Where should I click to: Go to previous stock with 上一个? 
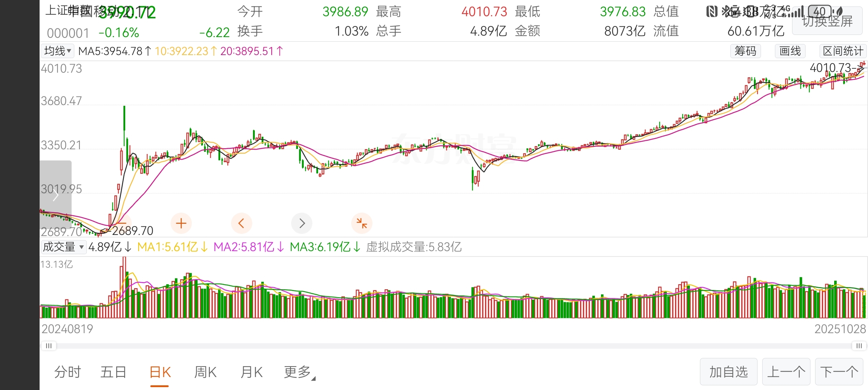pyautogui.click(x=786, y=372)
